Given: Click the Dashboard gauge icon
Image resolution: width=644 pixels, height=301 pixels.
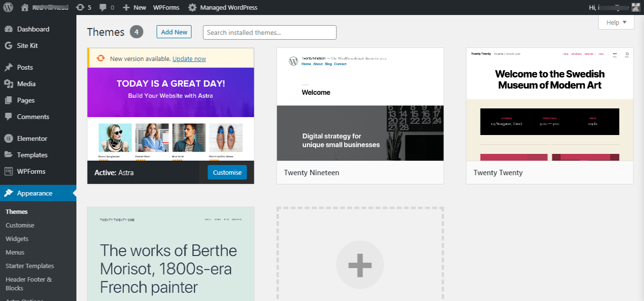Looking at the screenshot, I should [x=8, y=29].
